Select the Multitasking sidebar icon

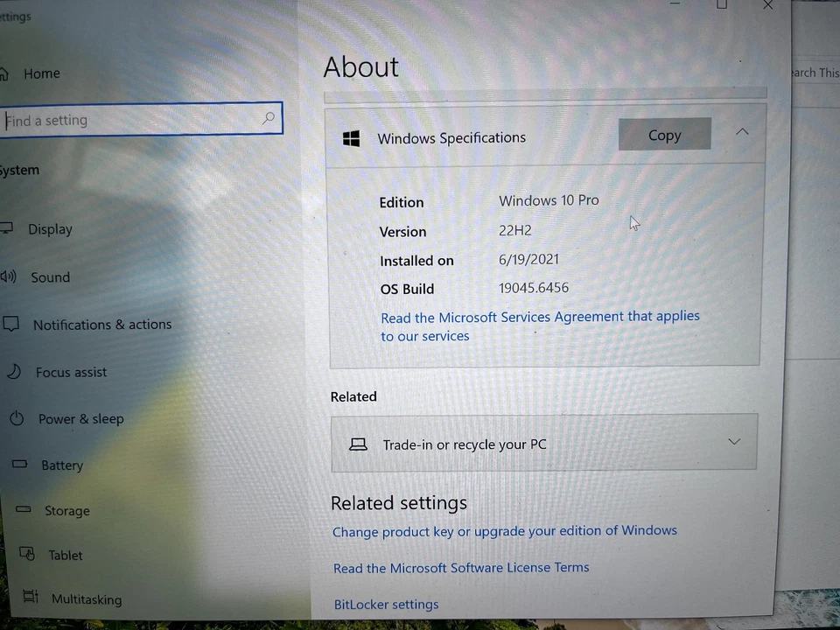coord(30,598)
